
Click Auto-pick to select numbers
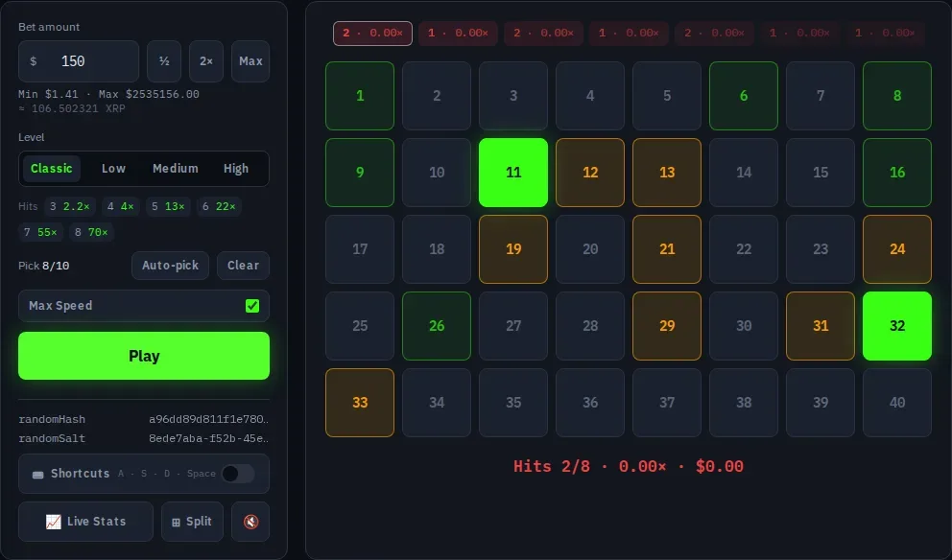[170, 265]
